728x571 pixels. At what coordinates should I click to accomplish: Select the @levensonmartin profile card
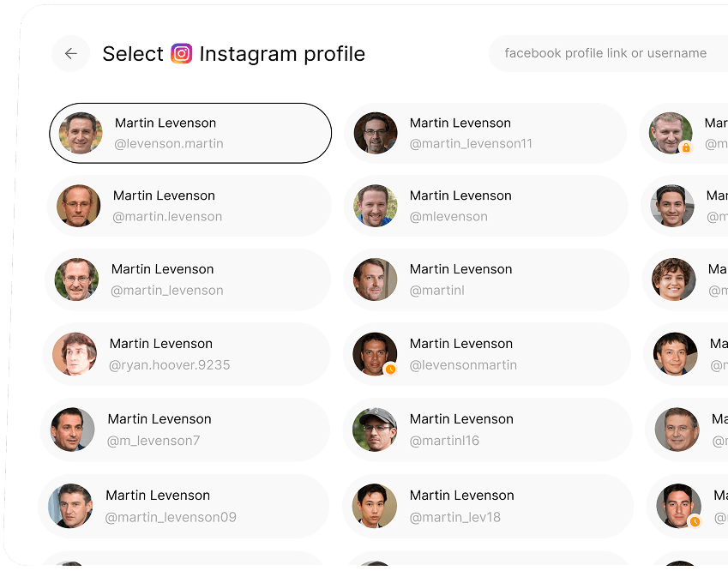487,354
